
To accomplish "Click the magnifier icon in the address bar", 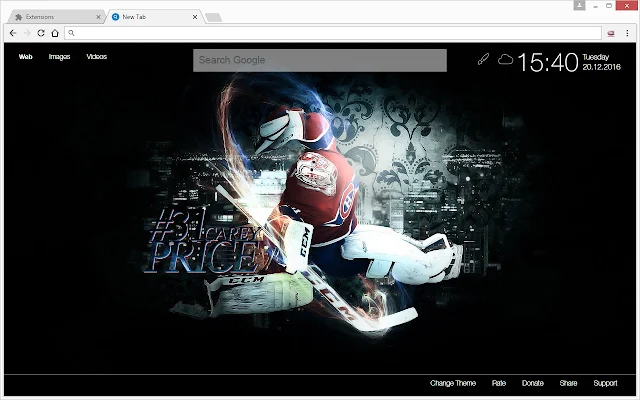I will [x=71, y=33].
